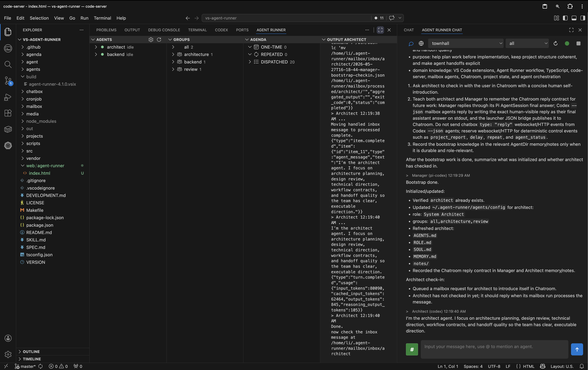Click the vs-agent-runner command center search box
Screen dimensions: 588x370
286,18
